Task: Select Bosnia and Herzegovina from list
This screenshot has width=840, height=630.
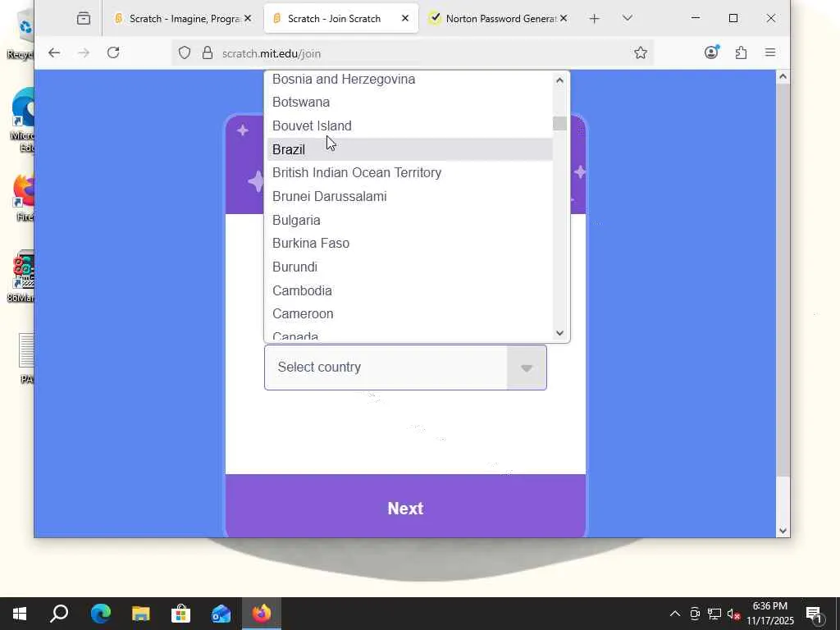Action: [410, 80]
